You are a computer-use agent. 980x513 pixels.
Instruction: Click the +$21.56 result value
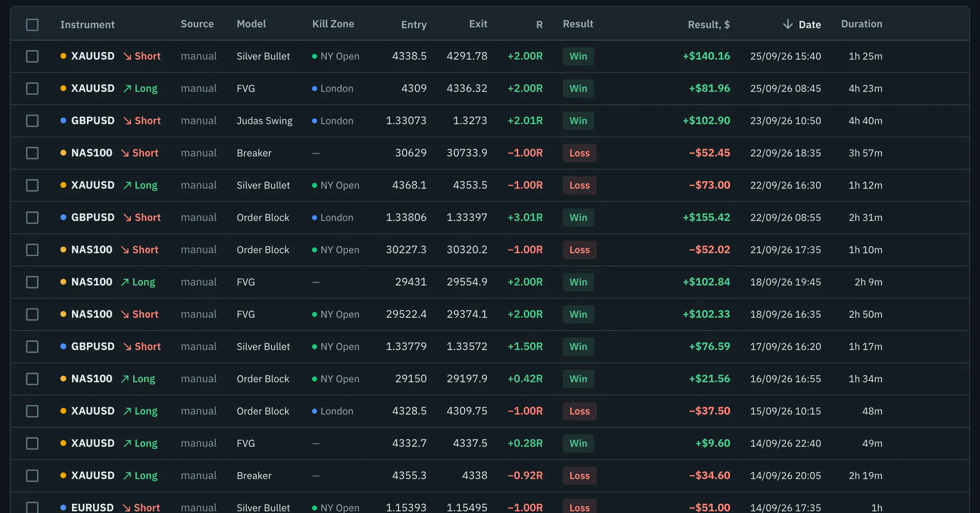pyautogui.click(x=709, y=379)
